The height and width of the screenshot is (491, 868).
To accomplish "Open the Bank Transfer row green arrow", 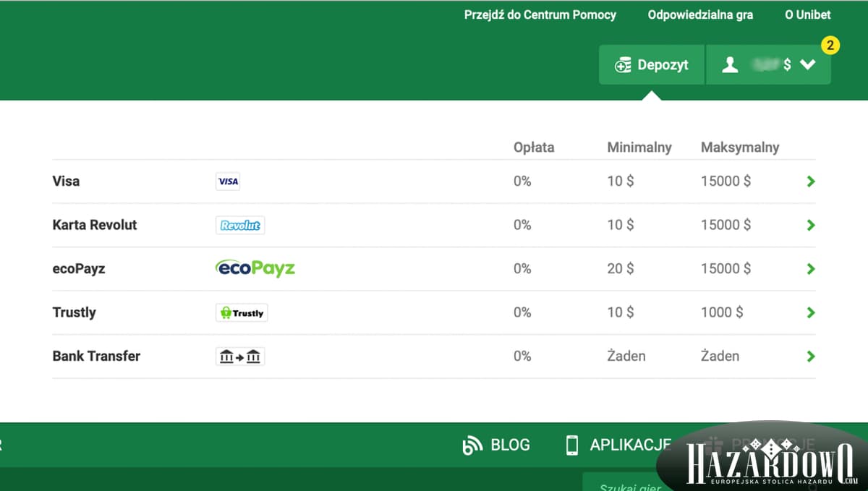I will click(810, 356).
